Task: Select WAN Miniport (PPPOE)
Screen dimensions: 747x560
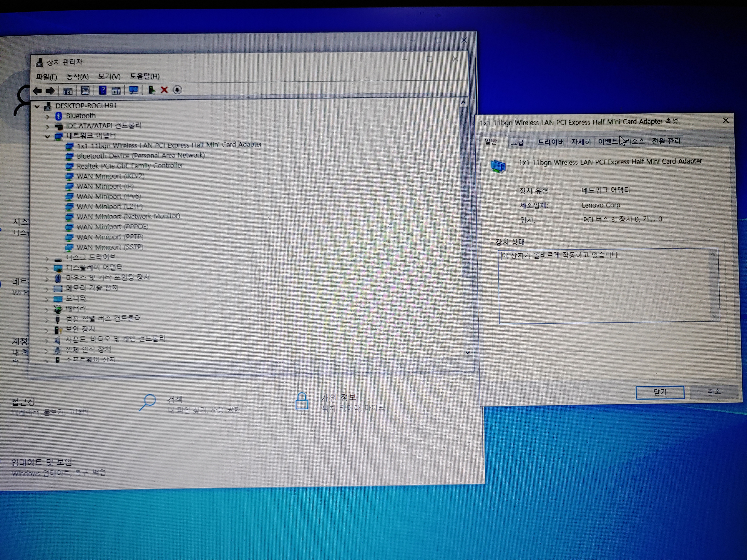Action: (x=112, y=227)
